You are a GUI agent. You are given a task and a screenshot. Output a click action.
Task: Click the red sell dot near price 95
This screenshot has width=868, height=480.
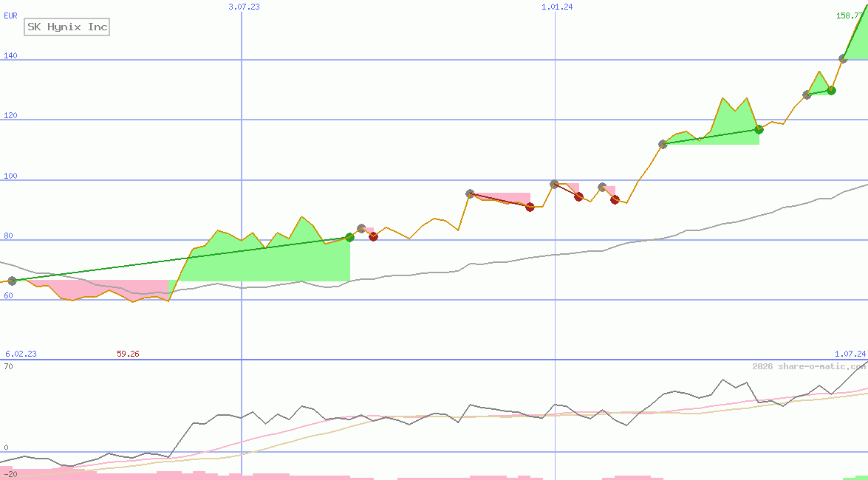pyautogui.click(x=529, y=208)
